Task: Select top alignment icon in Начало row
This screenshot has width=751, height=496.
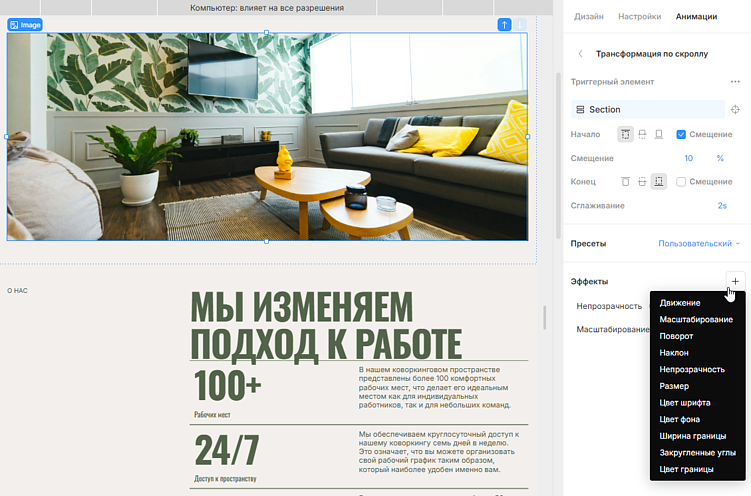Action: click(x=626, y=135)
